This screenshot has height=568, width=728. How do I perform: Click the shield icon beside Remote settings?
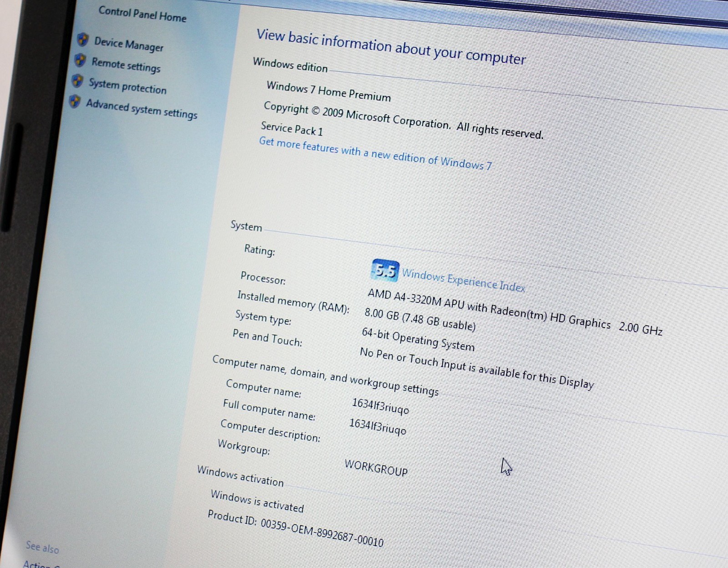point(81,60)
